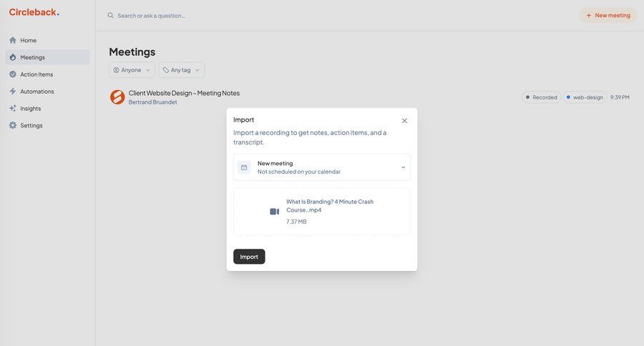Click the New meeting button
Viewport: 644px width, 346px height.
tap(608, 15)
